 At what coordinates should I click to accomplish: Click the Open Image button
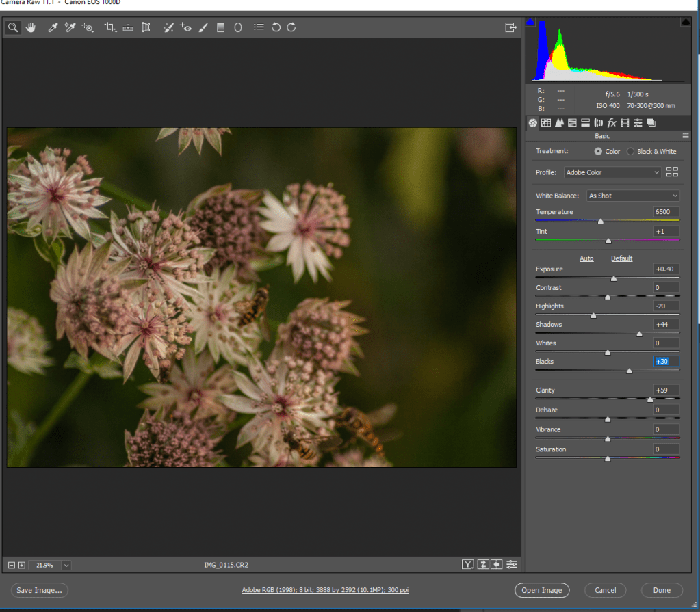coord(541,590)
